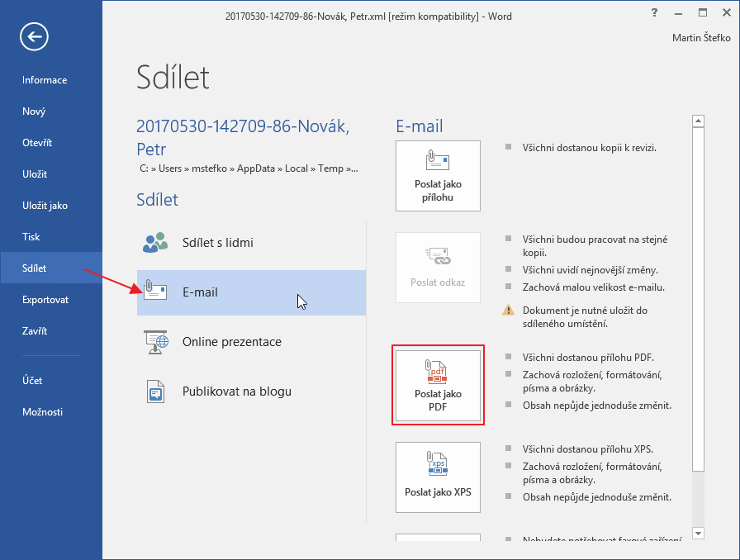Click the document file path text
This screenshot has width=740, height=560.
(249, 168)
